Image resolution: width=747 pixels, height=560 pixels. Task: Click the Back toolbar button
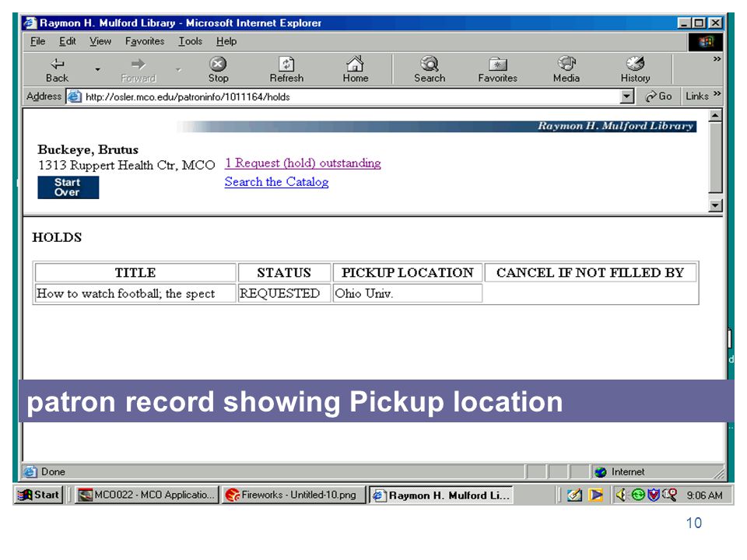[57, 69]
